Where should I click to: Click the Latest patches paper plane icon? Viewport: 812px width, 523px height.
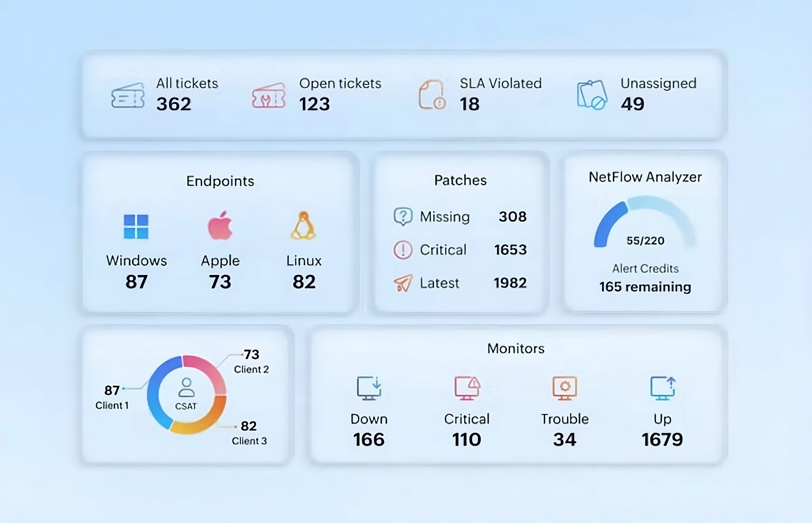(x=403, y=283)
